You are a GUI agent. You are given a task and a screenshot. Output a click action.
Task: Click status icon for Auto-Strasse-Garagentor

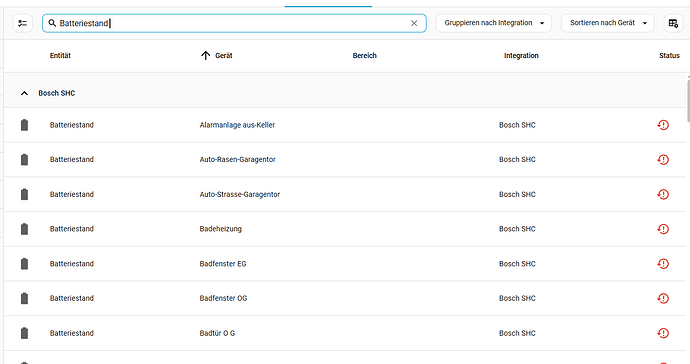(x=663, y=194)
